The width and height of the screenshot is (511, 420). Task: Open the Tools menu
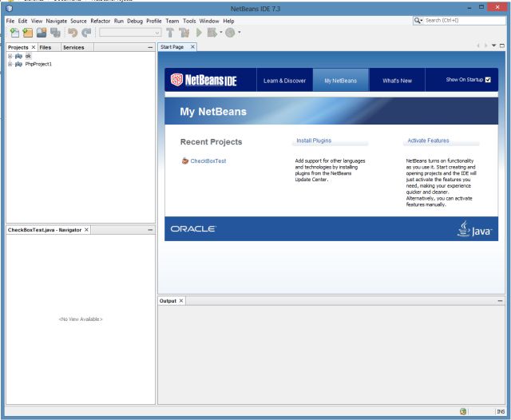[x=189, y=21]
